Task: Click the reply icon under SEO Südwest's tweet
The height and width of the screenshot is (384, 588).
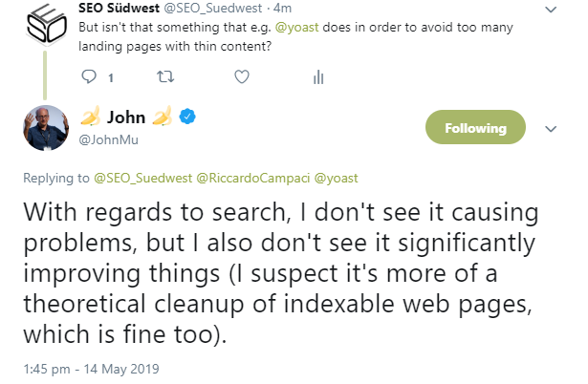Action: pyautogui.click(x=90, y=75)
